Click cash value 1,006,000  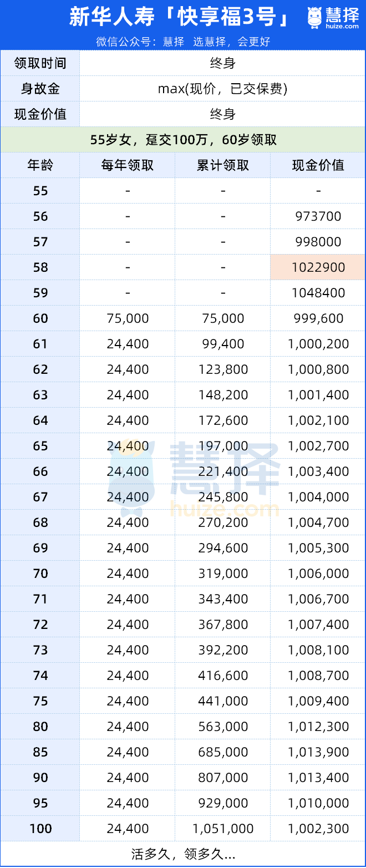[x=318, y=573]
